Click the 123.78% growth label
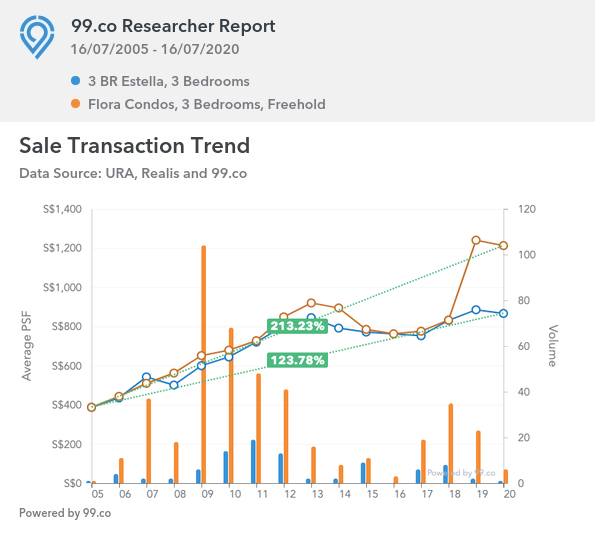The image size is (595, 536). pyautogui.click(x=297, y=360)
